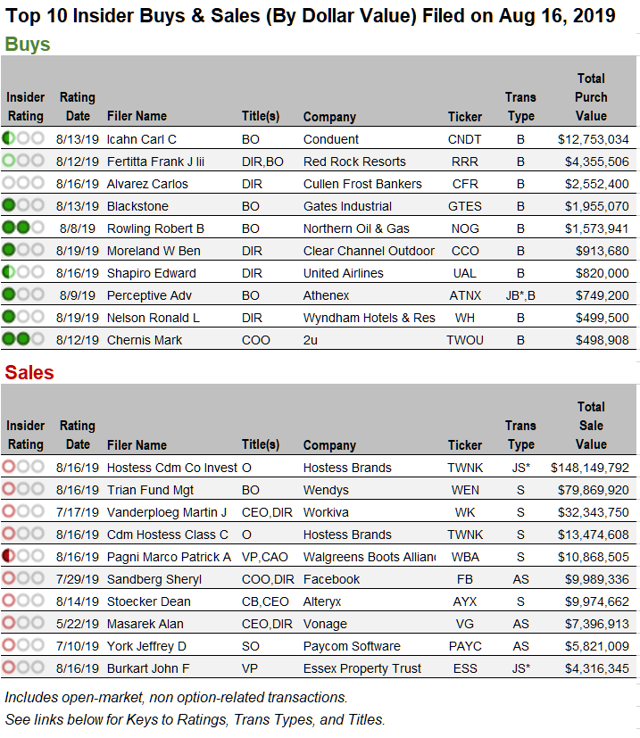Click the insider rating icon for Icahn Carl C

(23, 139)
